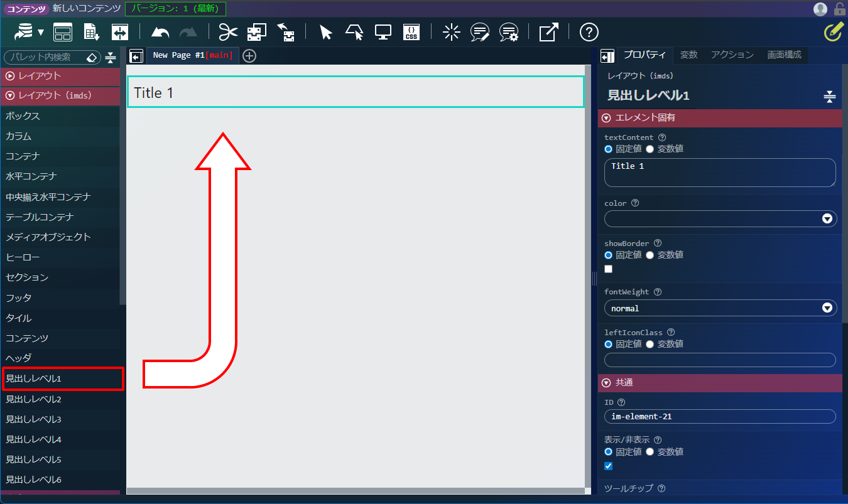The width and height of the screenshot is (848, 504).
Task: Select 変数値 for textContent
Action: click(650, 149)
